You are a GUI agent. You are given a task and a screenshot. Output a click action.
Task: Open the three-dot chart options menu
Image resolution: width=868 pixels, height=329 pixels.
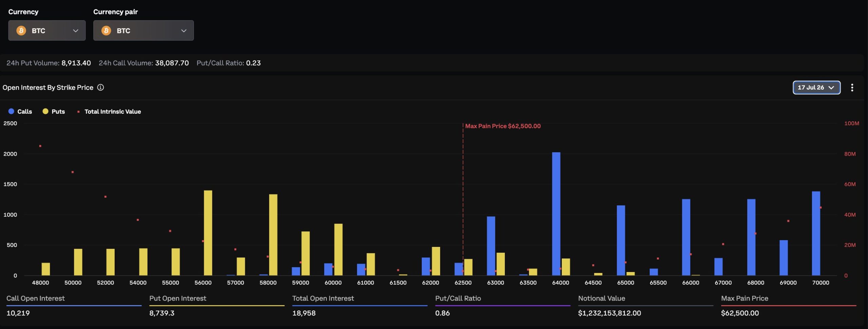point(852,88)
